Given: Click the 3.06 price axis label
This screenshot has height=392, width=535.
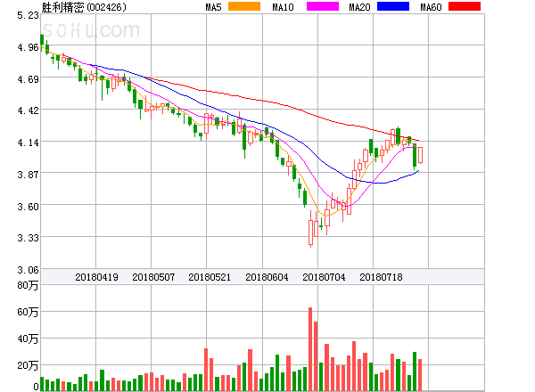Looking at the screenshot, I should (x=28, y=270).
